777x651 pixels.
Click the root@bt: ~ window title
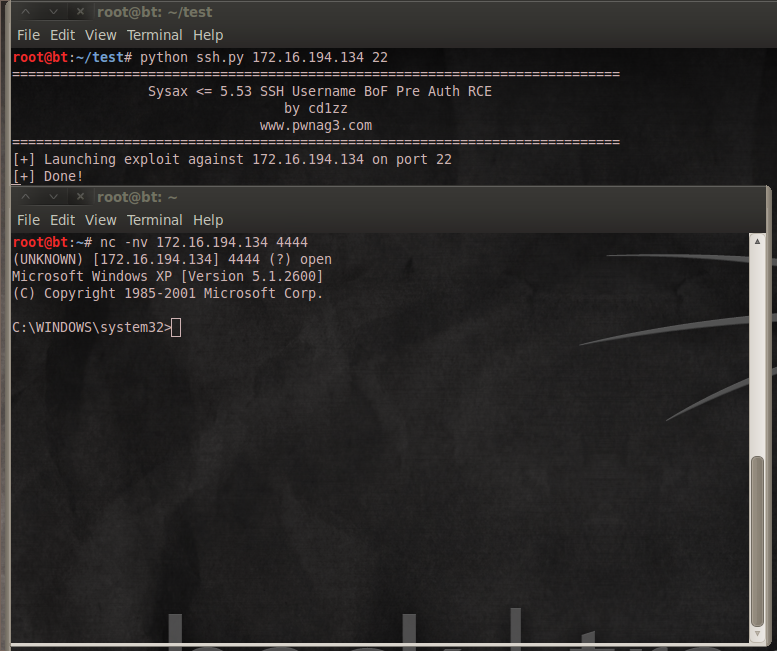(x=137, y=197)
